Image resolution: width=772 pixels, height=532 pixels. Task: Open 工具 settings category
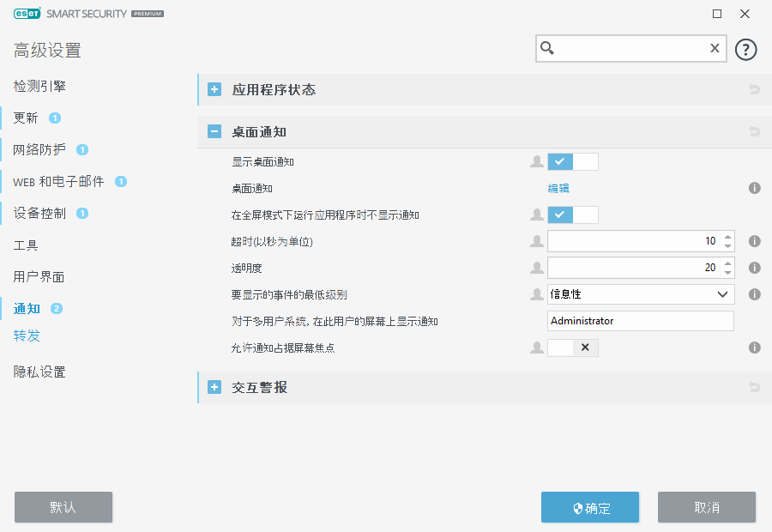[x=26, y=245]
